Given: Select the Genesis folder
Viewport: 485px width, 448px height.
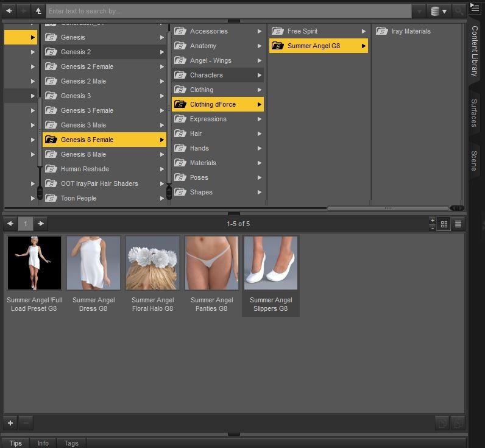Looking at the screenshot, I should pos(104,37).
